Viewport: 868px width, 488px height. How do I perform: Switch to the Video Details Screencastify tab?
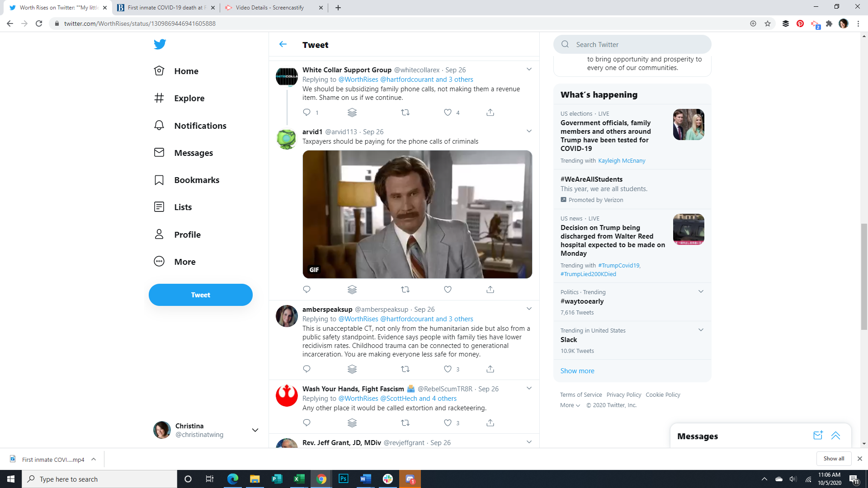[x=269, y=8]
